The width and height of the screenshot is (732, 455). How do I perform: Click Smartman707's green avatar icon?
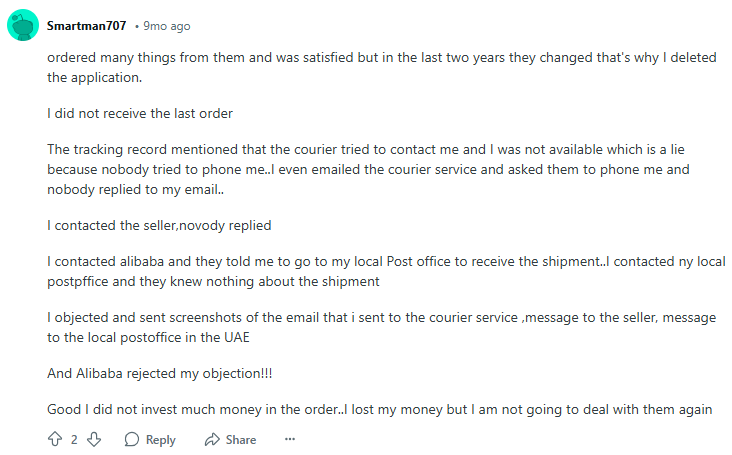pos(23,25)
